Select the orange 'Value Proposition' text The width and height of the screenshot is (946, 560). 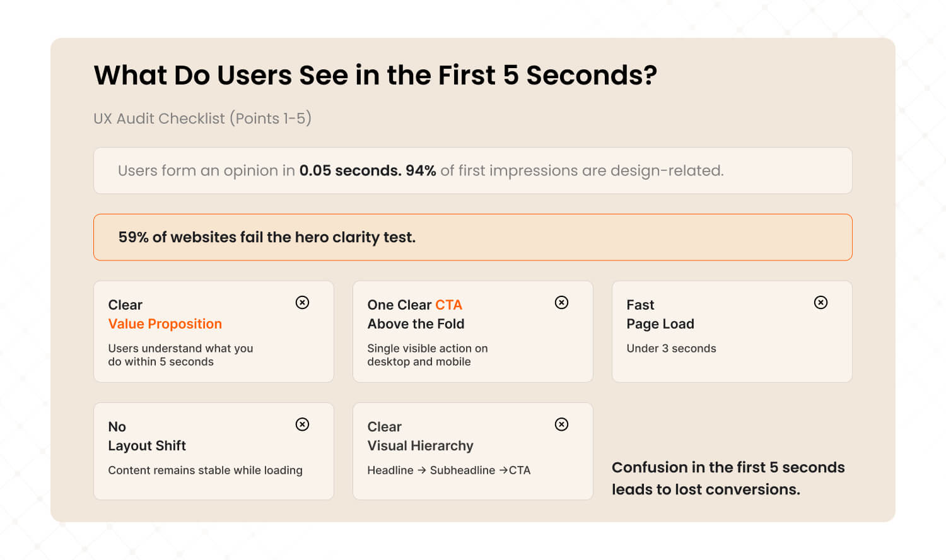(165, 324)
